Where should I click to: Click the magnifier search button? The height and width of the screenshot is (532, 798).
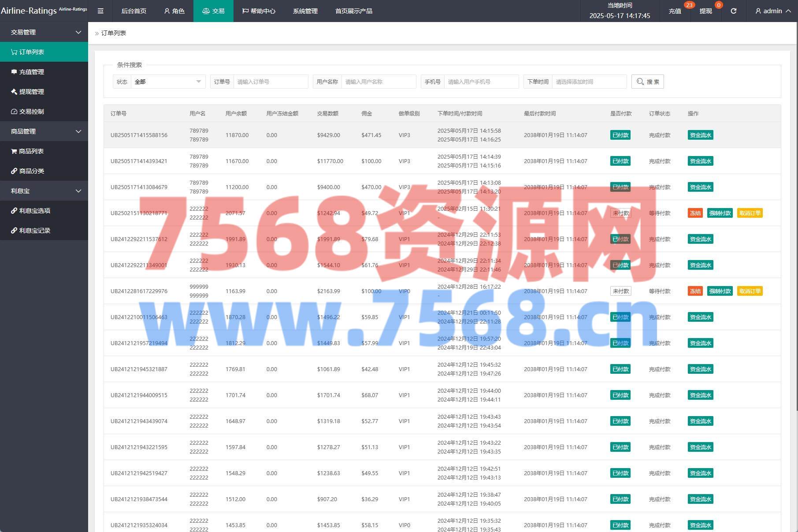pos(647,82)
